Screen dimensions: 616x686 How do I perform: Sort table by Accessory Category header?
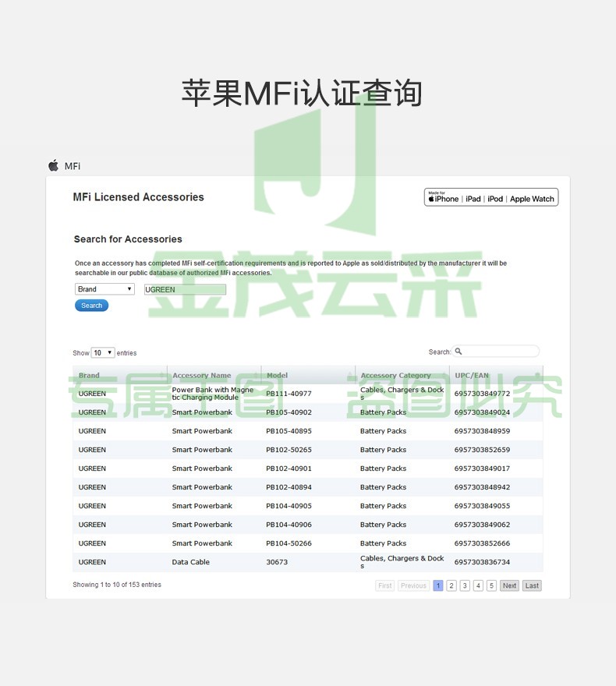(x=402, y=376)
